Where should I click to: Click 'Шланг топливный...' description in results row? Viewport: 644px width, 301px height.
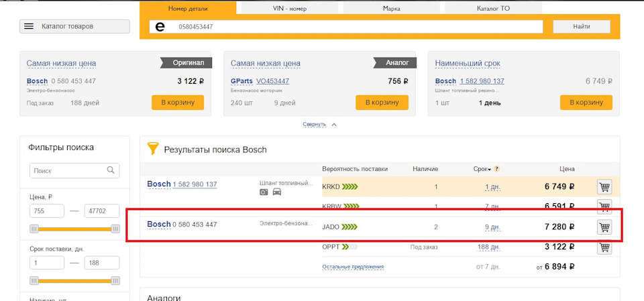(286, 183)
